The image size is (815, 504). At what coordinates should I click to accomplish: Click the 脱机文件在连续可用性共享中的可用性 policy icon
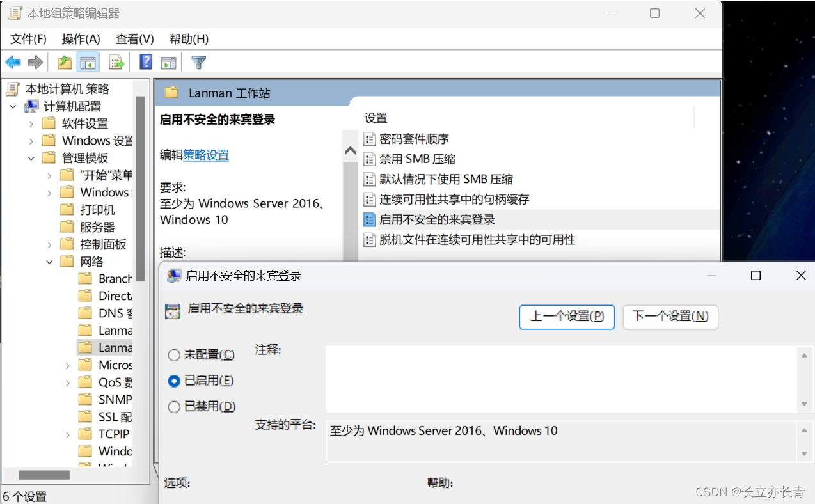(x=369, y=240)
